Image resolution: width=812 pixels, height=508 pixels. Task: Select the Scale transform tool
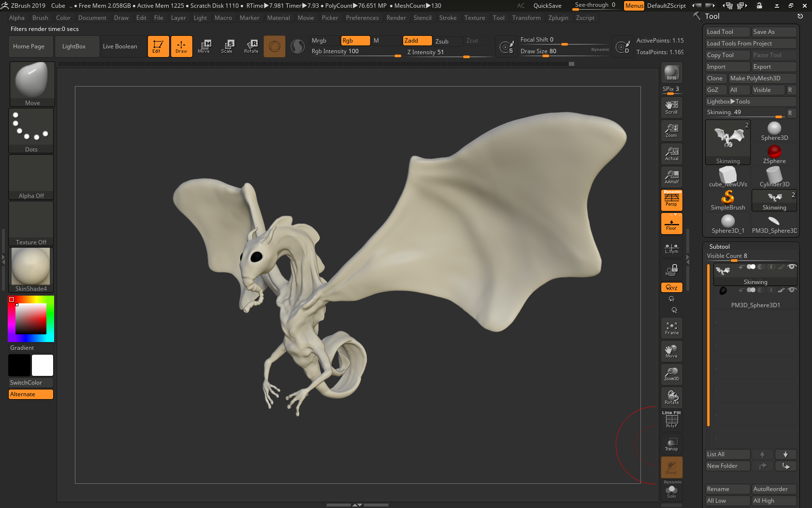pyautogui.click(x=227, y=46)
